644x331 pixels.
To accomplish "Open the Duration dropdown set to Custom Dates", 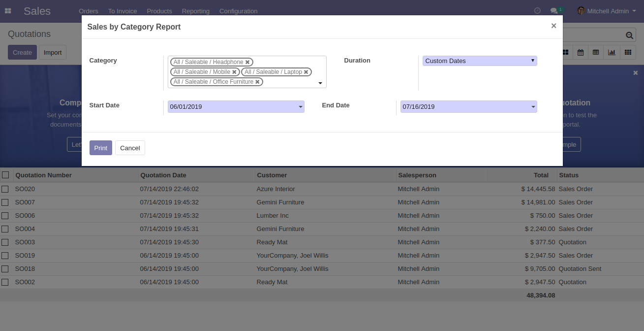I will pyautogui.click(x=480, y=61).
